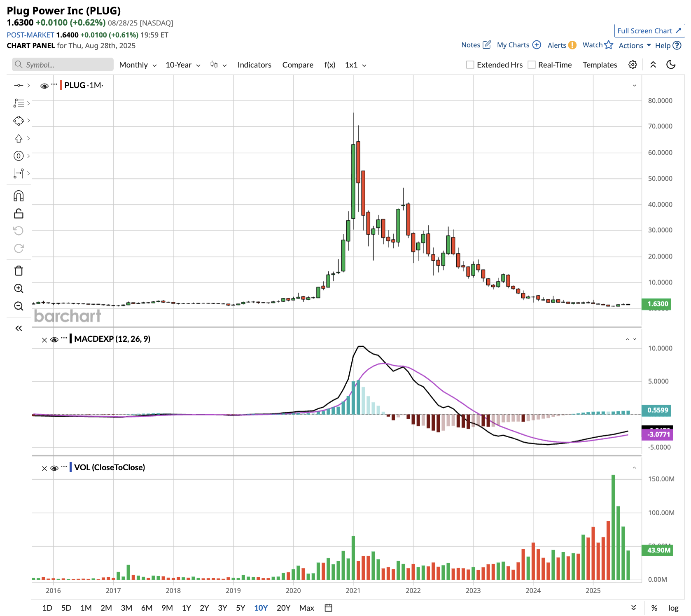Viewport: 691px width, 616px height.
Task: Select the 3M time range
Action: coord(126,608)
